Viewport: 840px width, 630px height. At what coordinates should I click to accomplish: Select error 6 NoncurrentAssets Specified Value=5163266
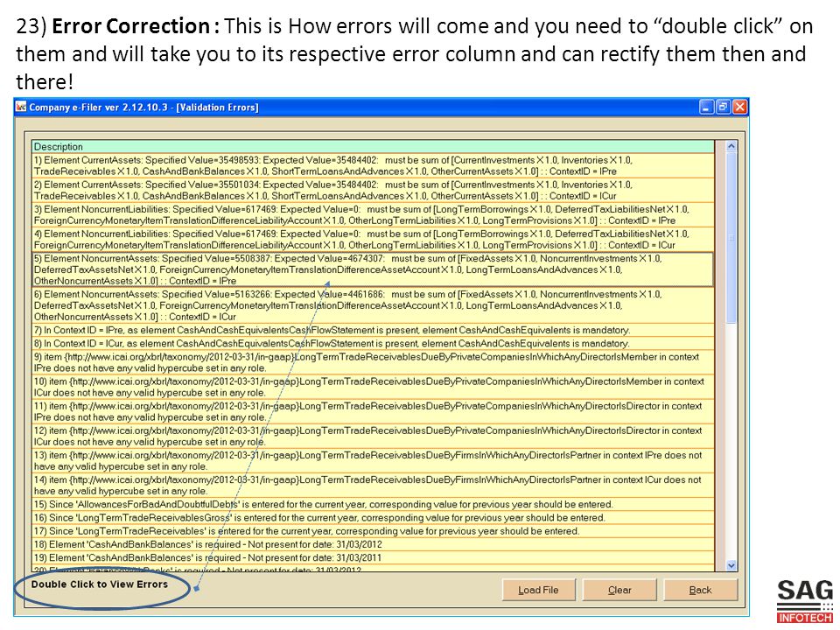click(373, 305)
